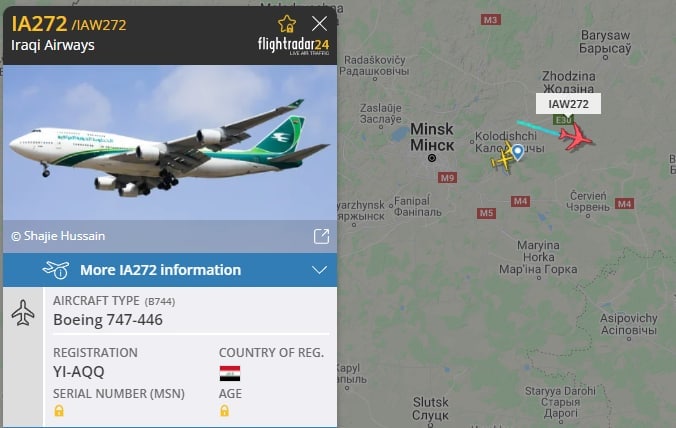The height and width of the screenshot is (428, 676).
Task: Click the favorite star lock icon
Action: tap(287, 24)
